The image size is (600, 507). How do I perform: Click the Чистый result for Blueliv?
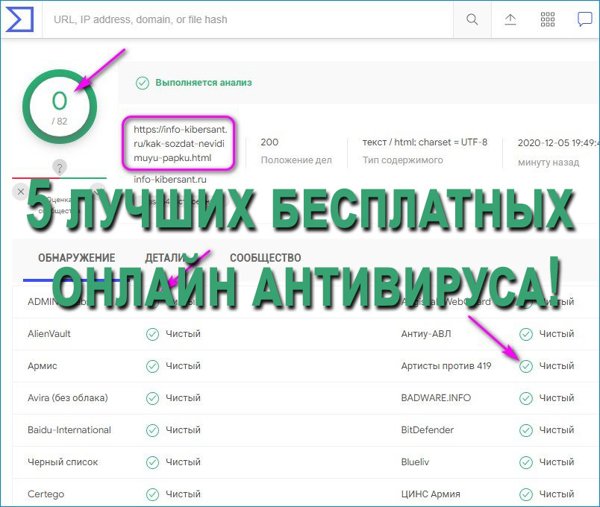556,462
